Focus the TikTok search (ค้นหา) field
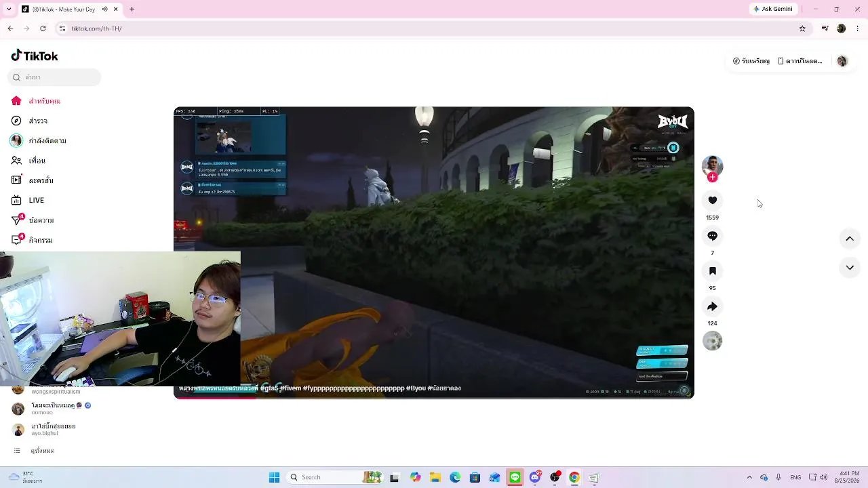Image resolution: width=868 pixels, height=488 pixels. (55, 77)
